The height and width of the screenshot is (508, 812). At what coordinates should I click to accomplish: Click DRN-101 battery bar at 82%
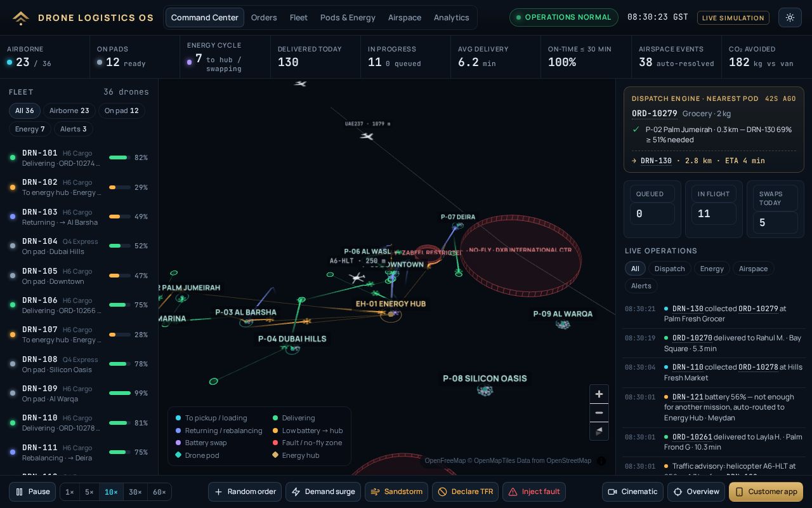(120, 157)
